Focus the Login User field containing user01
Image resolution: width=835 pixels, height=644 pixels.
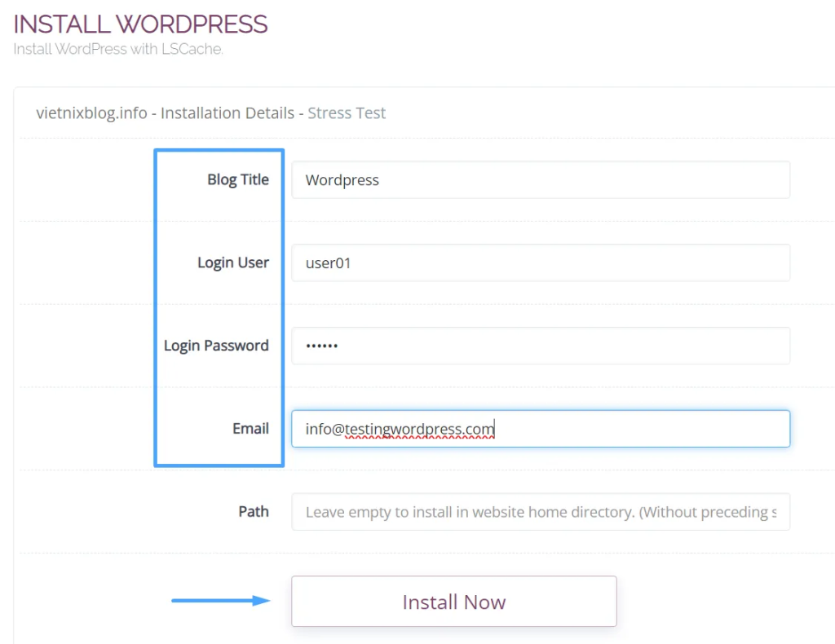click(540, 263)
